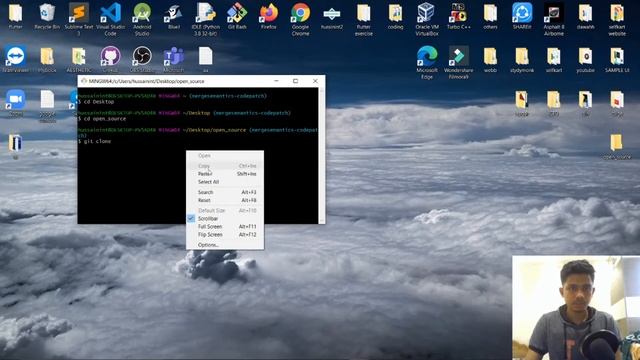Choose Flip Screen in the context menu
640x360 pixels.
pyautogui.click(x=225, y=234)
